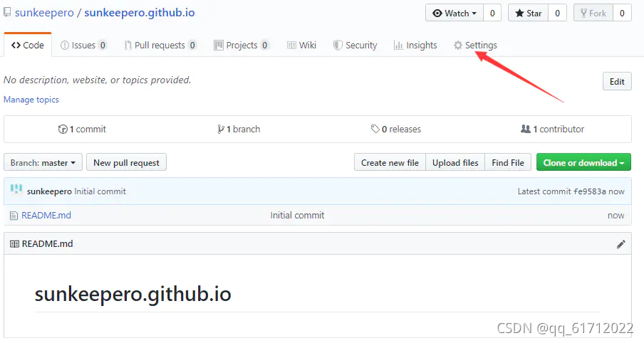The width and height of the screenshot is (644, 343).
Task: Click the people icon beside 1 contributor
Action: coord(525,130)
